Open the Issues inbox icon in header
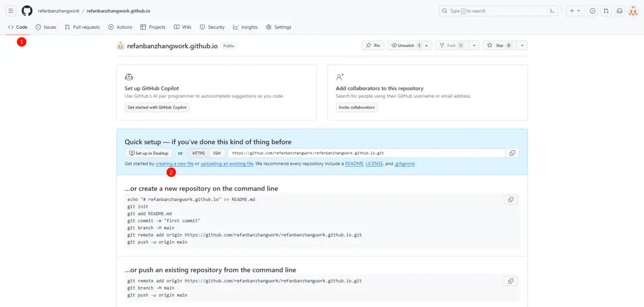 tap(592, 11)
